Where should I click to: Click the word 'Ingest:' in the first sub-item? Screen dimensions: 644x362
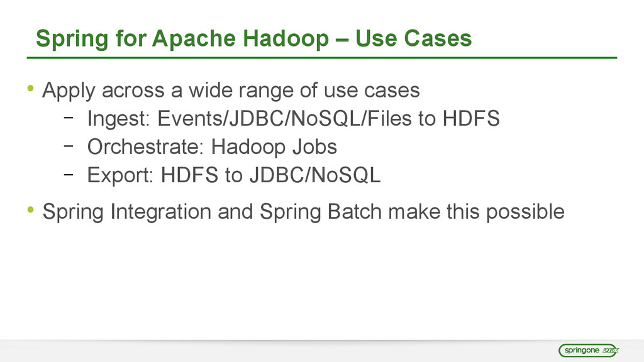click(x=119, y=118)
